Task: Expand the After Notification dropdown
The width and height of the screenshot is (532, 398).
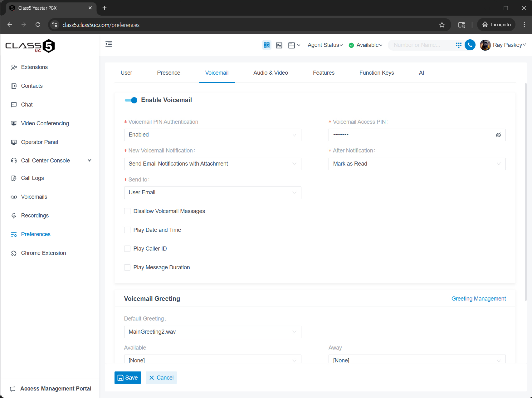Action: (x=417, y=164)
